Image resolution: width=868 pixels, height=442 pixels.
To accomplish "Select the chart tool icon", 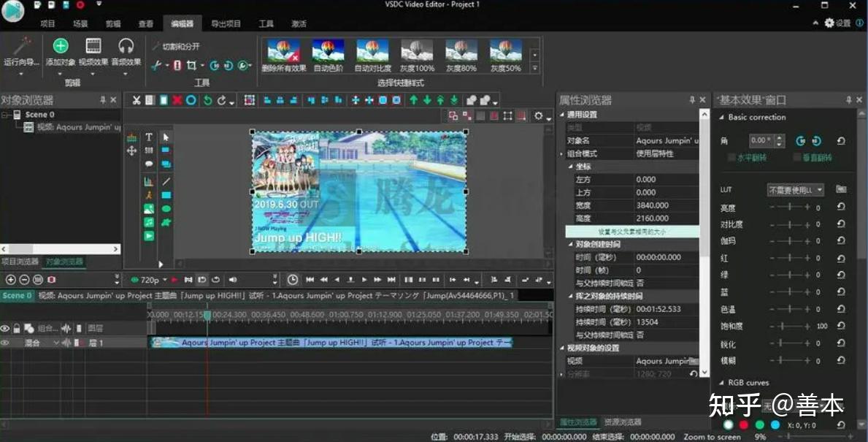I will click(x=149, y=181).
